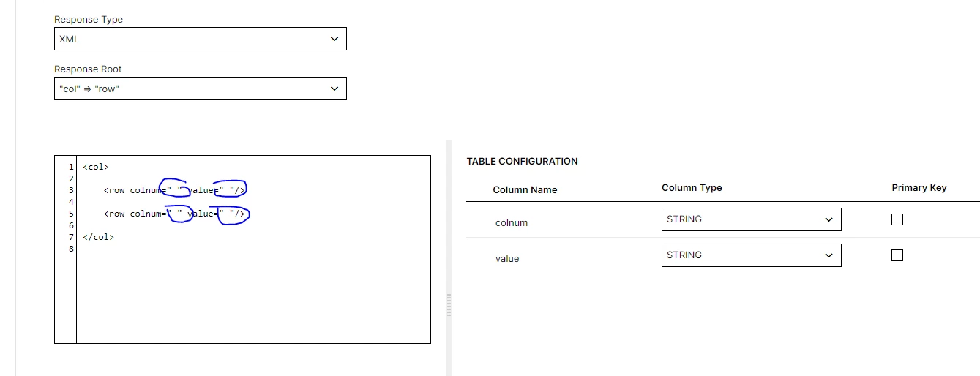Click the Column Type header

click(692, 188)
